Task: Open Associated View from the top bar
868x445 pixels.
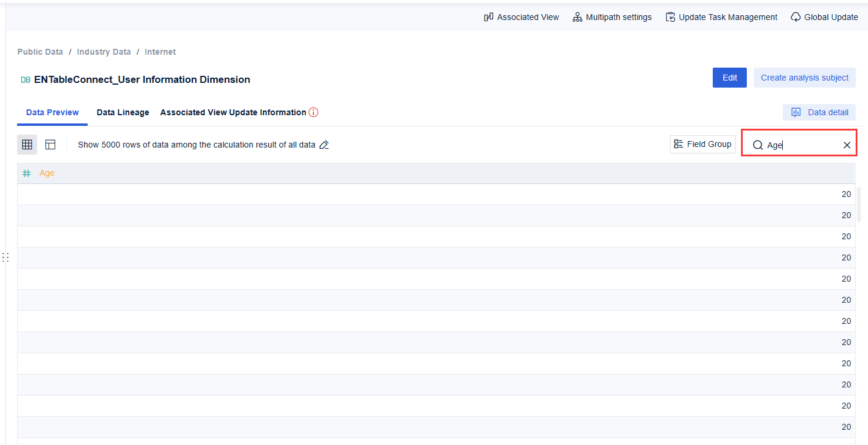Action: click(x=521, y=17)
